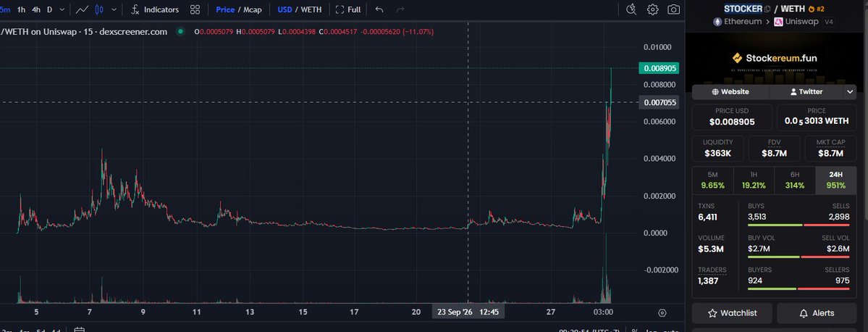
Task: Switch chart to Mcap mode
Action: 253,9
